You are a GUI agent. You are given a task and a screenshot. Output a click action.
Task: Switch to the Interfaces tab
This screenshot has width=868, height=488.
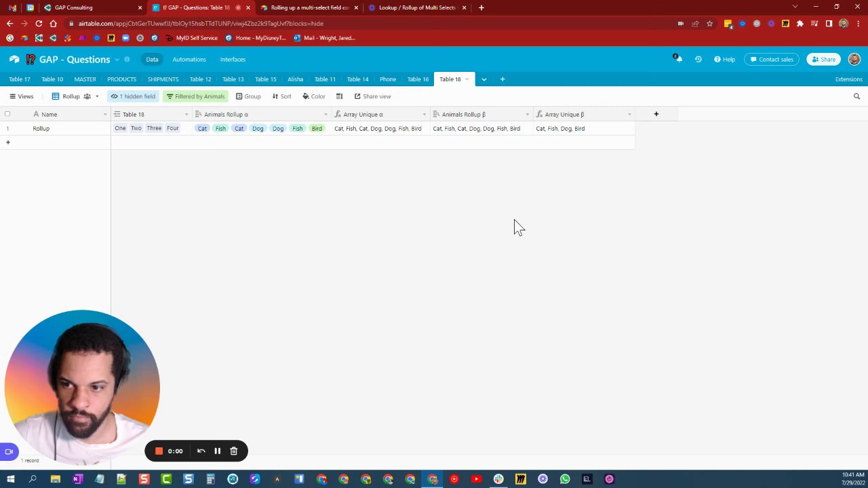tap(233, 59)
